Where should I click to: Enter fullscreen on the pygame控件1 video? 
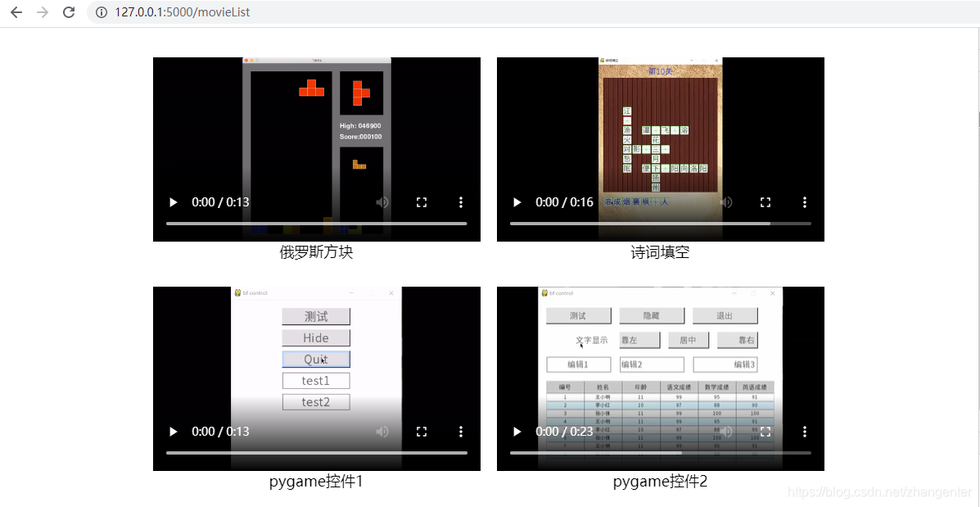(422, 432)
